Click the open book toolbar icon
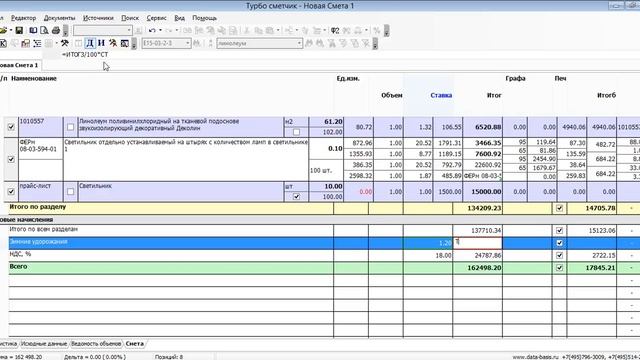The image size is (640, 360). point(33,30)
